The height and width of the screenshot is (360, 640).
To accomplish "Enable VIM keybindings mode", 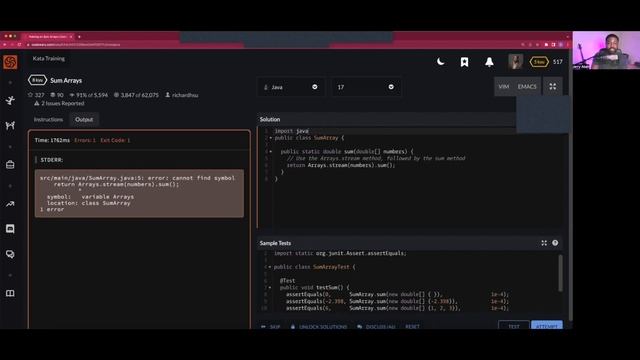I will (x=504, y=87).
